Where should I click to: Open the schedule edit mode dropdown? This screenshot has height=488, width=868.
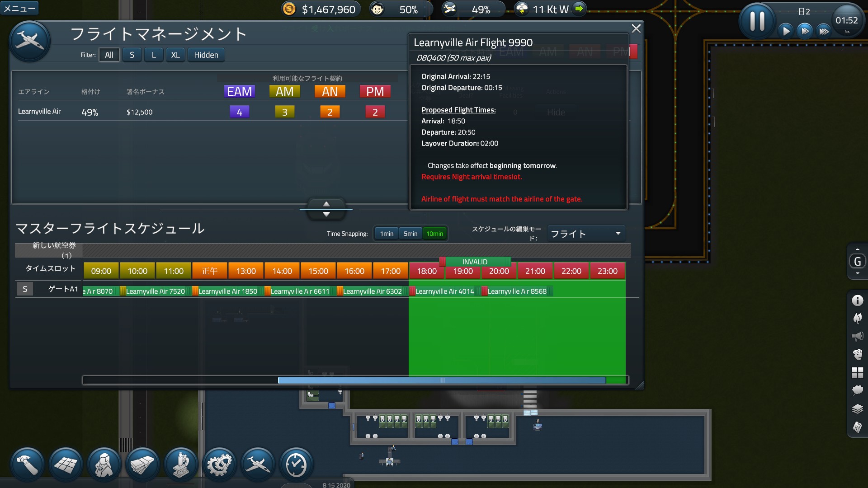586,234
